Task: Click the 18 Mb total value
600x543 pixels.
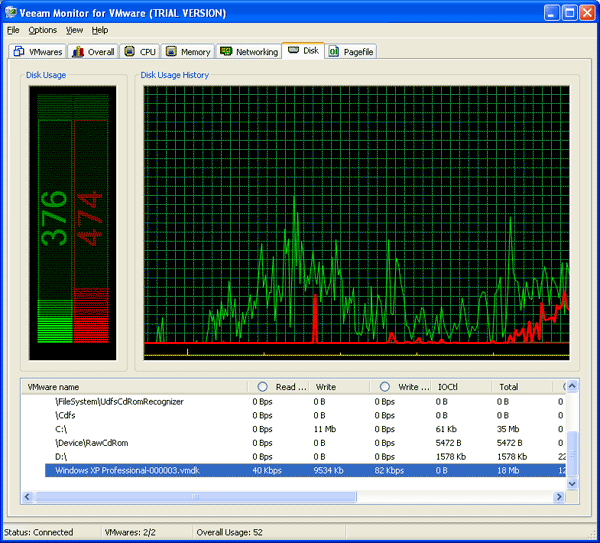Action: (508, 471)
